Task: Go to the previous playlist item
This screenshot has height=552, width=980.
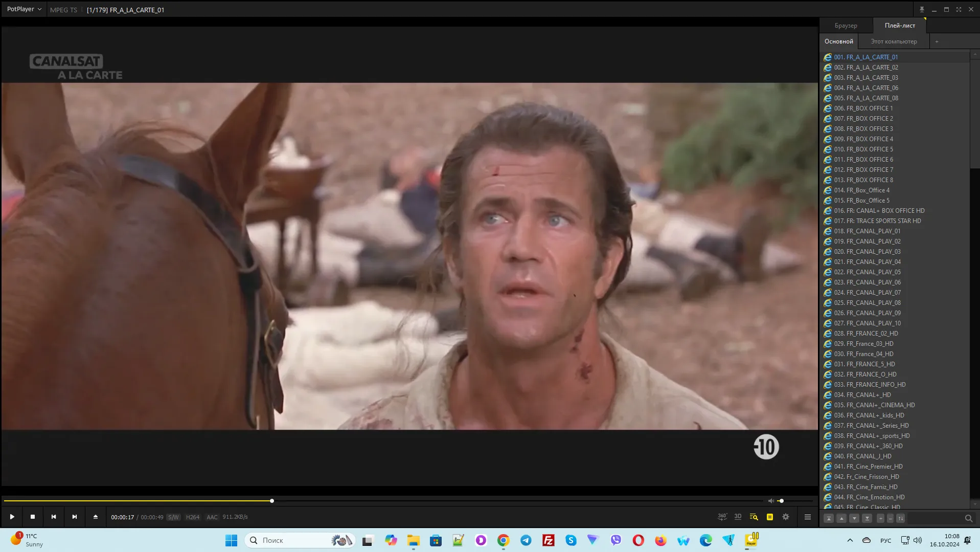Action: click(x=54, y=517)
